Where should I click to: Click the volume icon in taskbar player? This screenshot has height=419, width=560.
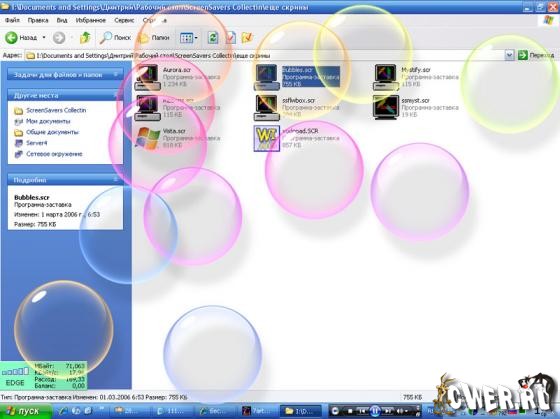click(x=400, y=411)
